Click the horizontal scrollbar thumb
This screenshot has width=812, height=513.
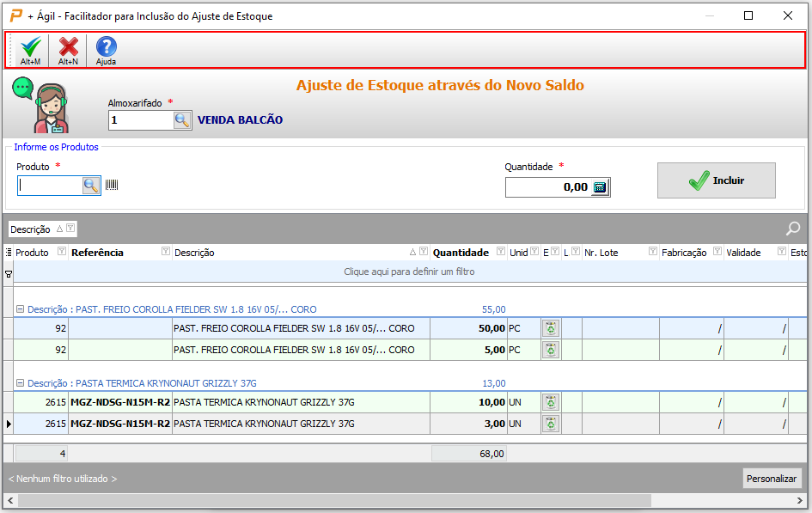point(334,501)
